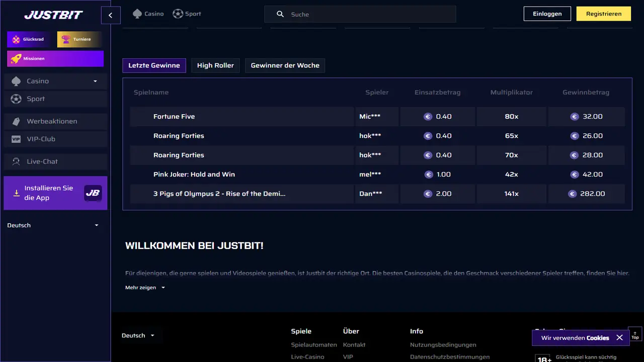The width and height of the screenshot is (644, 362).
Task: Open the Spielautomaten footer link
Action: [x=314, y=345]
